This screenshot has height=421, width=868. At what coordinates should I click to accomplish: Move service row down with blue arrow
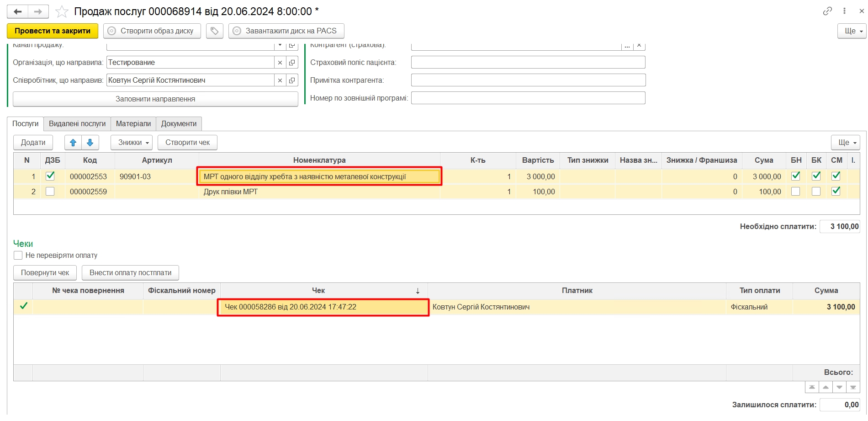coord(90,143)
